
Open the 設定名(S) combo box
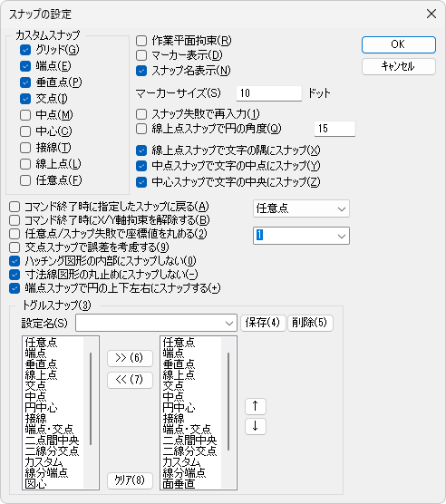156,323
